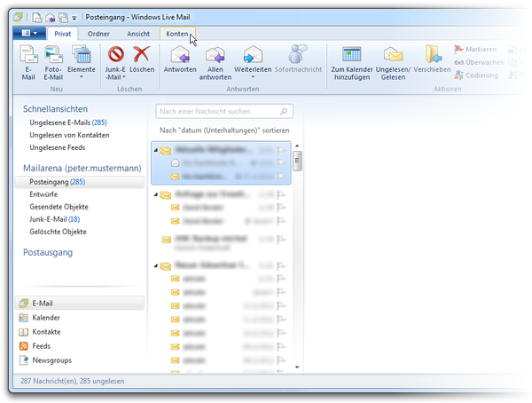The image size is (532, 403).
Task: Click the Antworten reply button
Action: (180, 59)
